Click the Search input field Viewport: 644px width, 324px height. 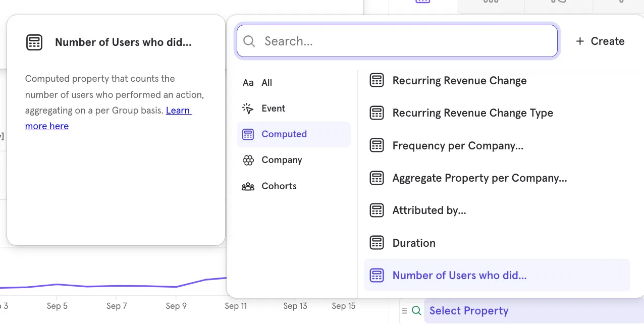click(404, 41)
